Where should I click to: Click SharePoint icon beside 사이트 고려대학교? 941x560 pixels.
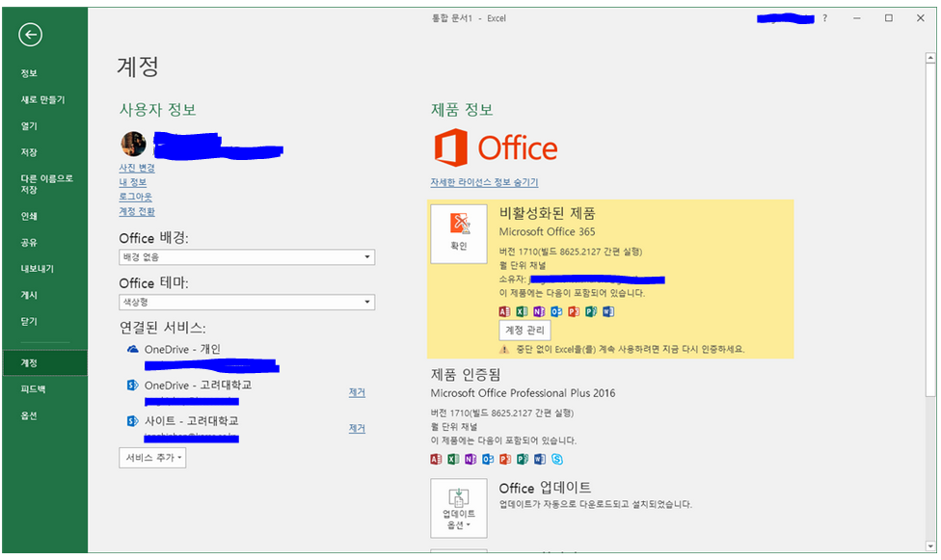(x=133, y=421)
